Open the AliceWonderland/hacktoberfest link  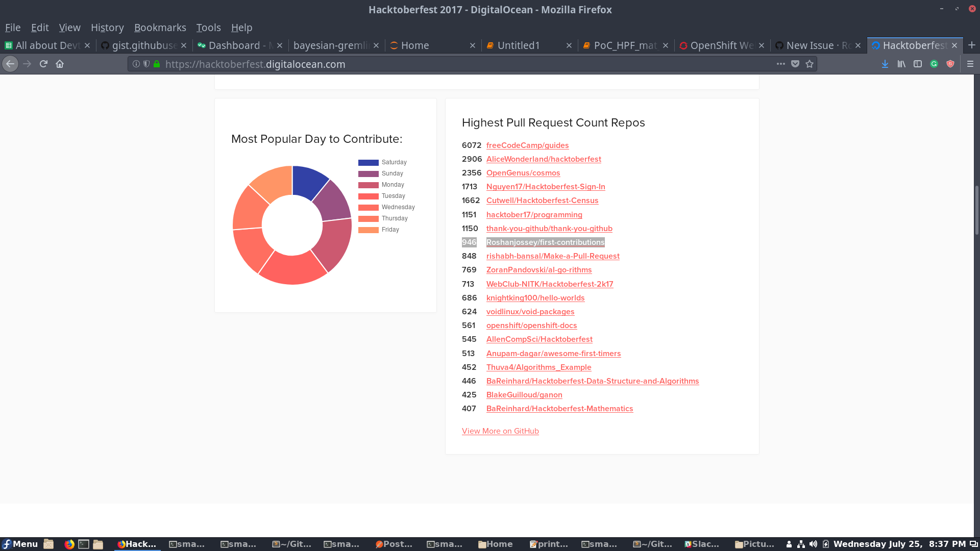point(544,159)
